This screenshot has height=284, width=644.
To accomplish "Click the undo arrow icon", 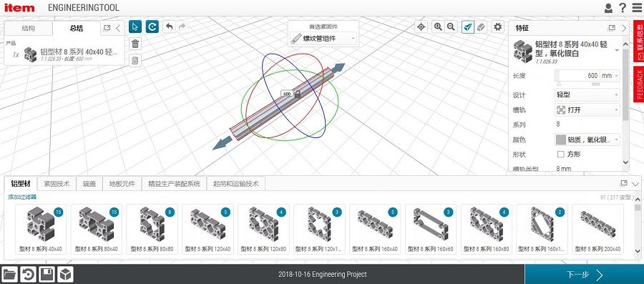I will click(x=169, y=27).
